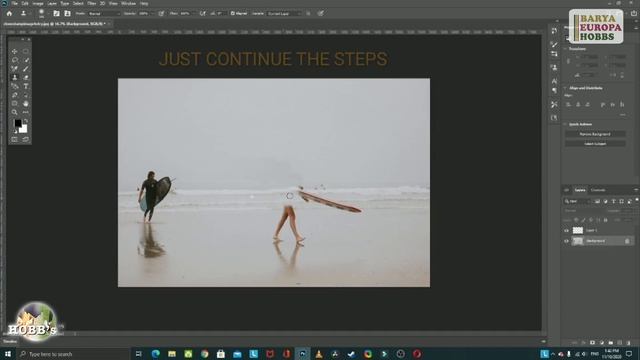Screen dimensions: 640x360
Task: Click the Select Subject button
Action: pyautogui.click(x=595, y=144)
